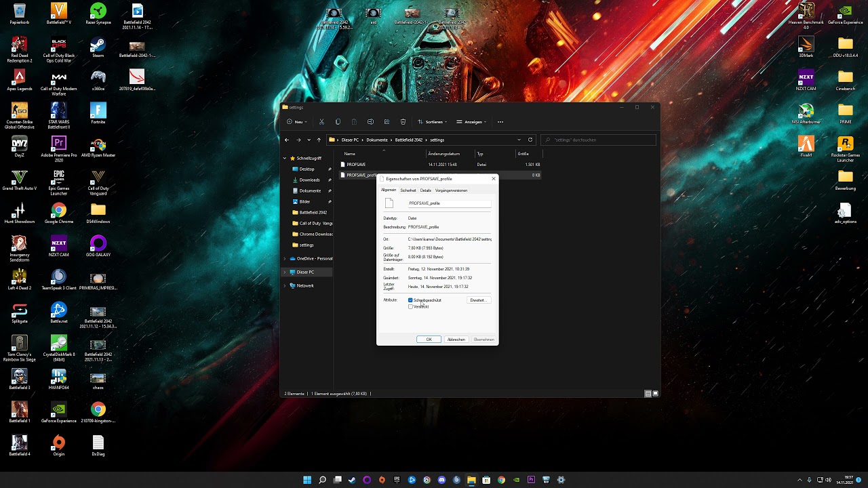Click the Copy icon in Explorer toolbar
Screen dimensions: 868x488
click(338, 122)
